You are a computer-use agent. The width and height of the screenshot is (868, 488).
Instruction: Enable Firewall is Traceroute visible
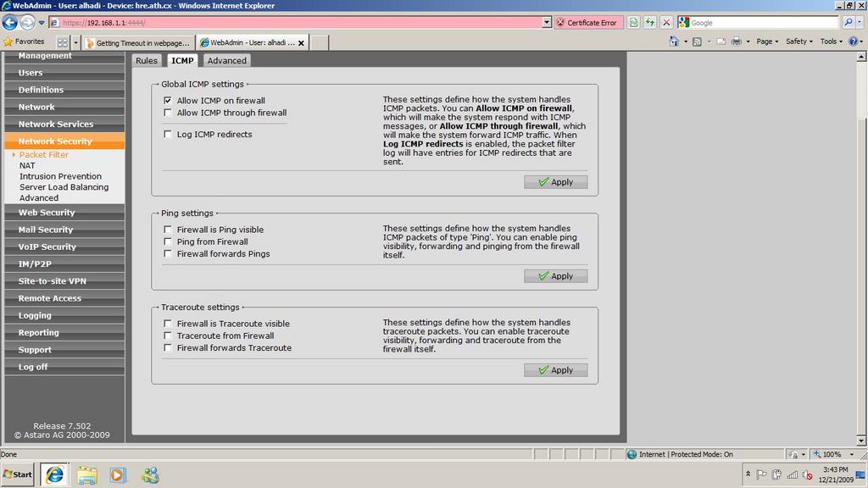[168, 323]
